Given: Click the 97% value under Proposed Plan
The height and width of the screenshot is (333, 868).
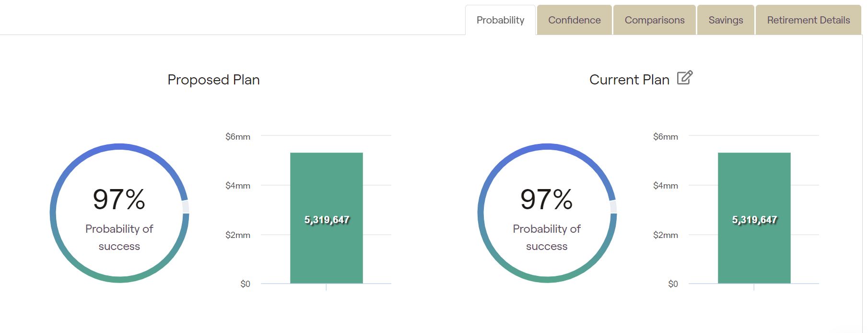Looking at the screenshot, I should [x=119, y=199].
